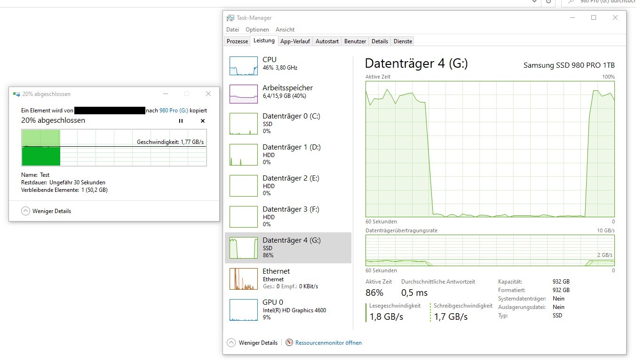This screenshot has width=636, height=364.
Task: Click the Lesegeschwindigkeit 1,8 GB/s value
Action: [x=386, y=317]
